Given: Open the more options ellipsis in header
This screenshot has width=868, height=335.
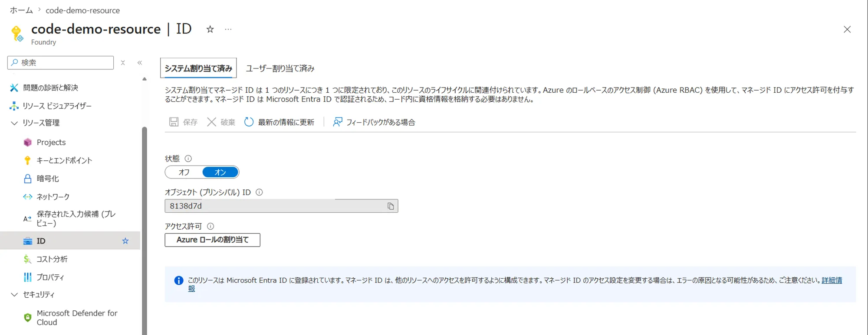Looking at the screenshot, I should pos(228,29).
